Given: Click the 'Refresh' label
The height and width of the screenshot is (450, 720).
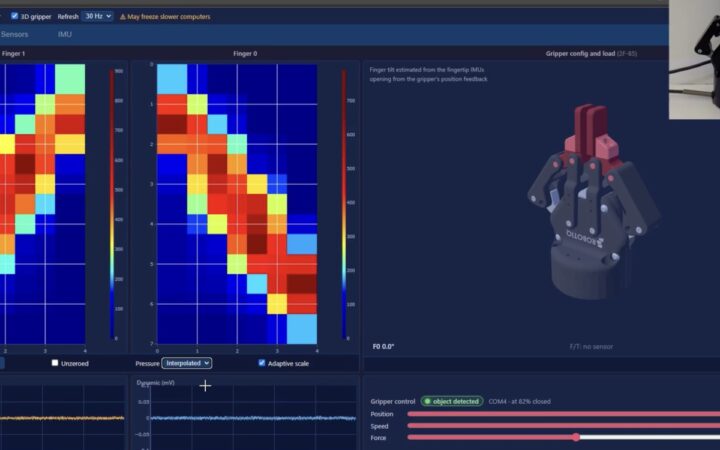Looking at the screenshot, I should [68, 17].
